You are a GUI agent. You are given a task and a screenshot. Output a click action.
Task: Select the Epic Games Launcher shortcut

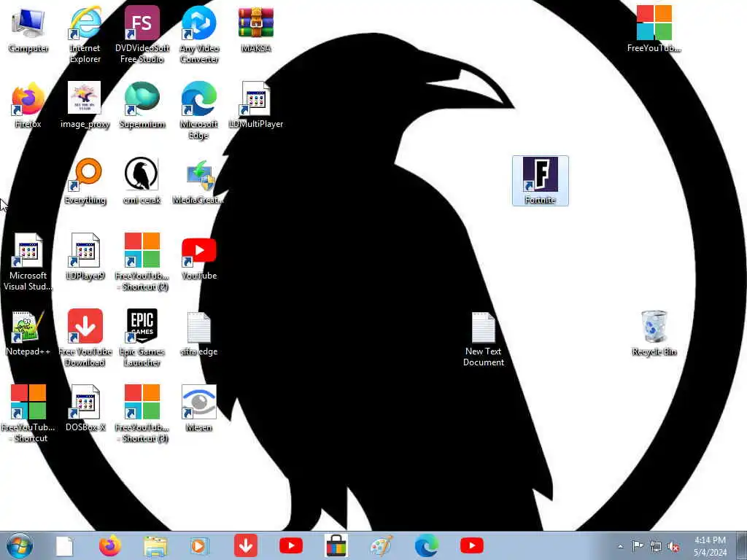(x=142, y=338)
